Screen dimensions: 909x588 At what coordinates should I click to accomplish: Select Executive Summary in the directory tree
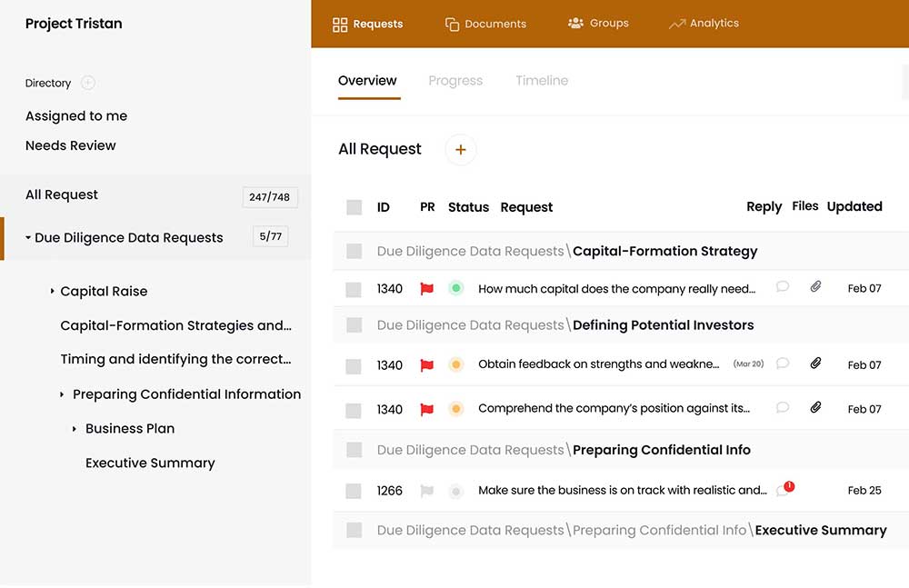150,463
